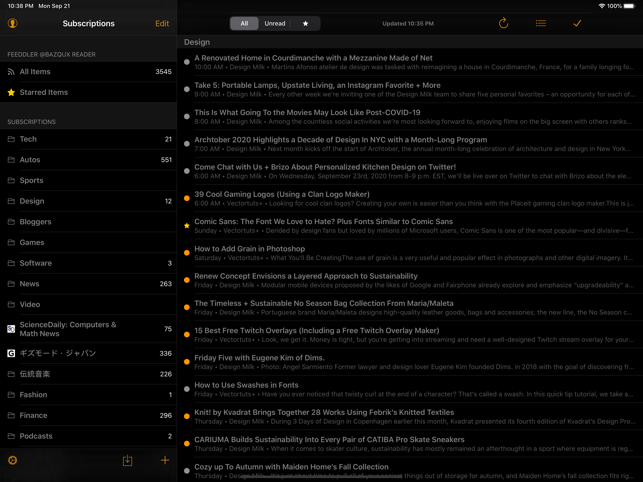Click the 263 count on News

[x=166, y=284]
